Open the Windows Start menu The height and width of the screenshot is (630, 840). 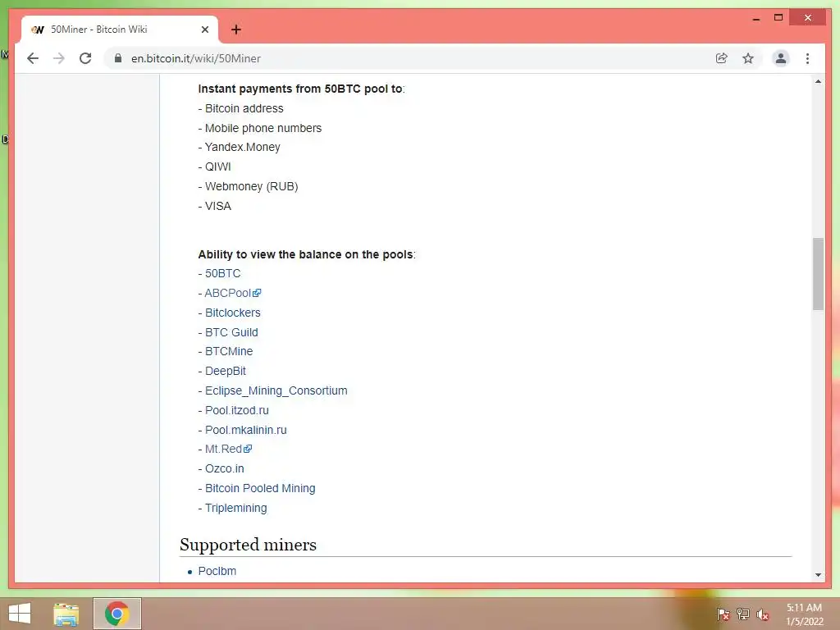(20, 614)
